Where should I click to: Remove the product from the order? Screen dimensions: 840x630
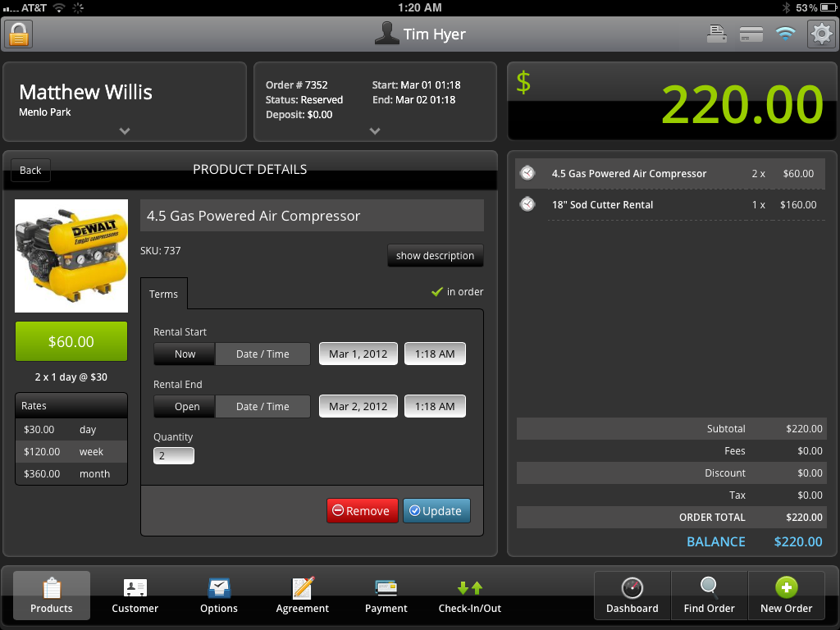(362, 510)
